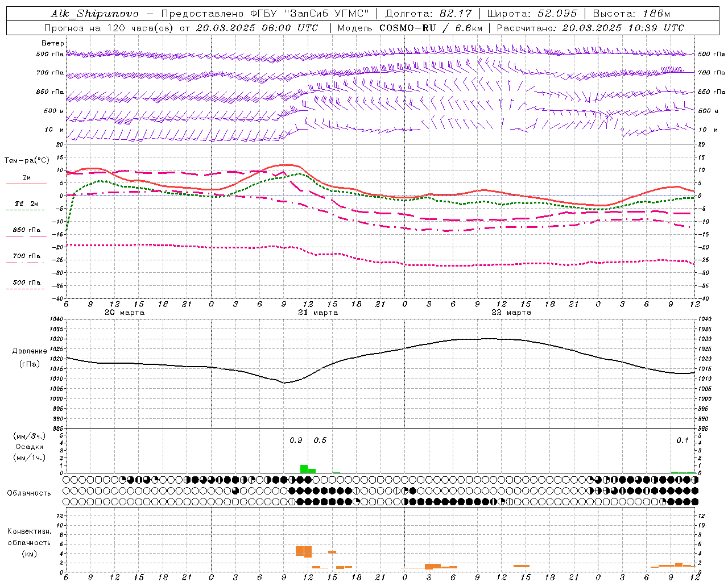Click the 20 марта date label

[x=125, y=313]
